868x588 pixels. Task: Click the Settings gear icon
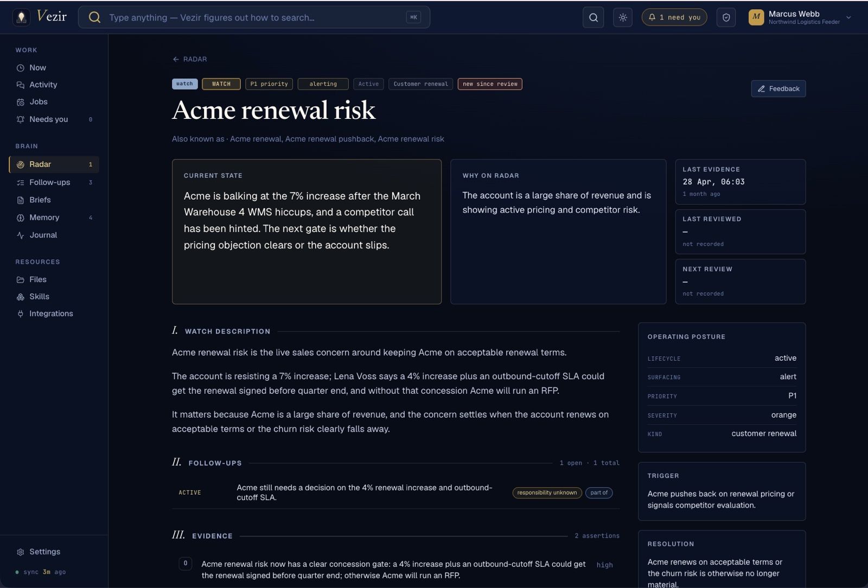point(21,552)
